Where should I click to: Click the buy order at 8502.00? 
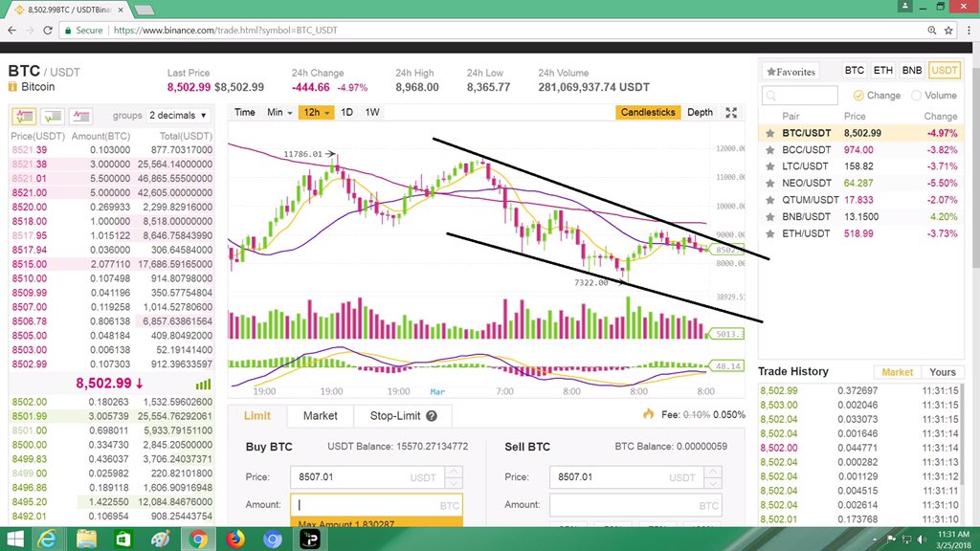(111, 402)
